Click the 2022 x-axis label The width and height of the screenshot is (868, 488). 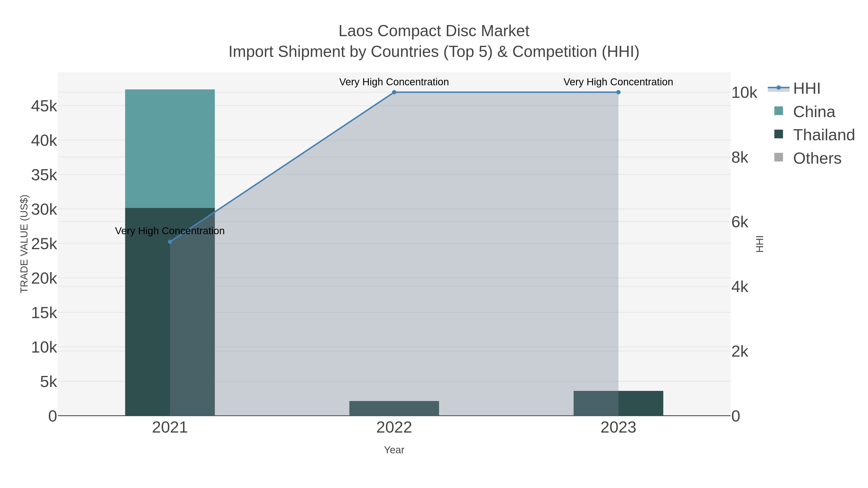pos(394,428)
